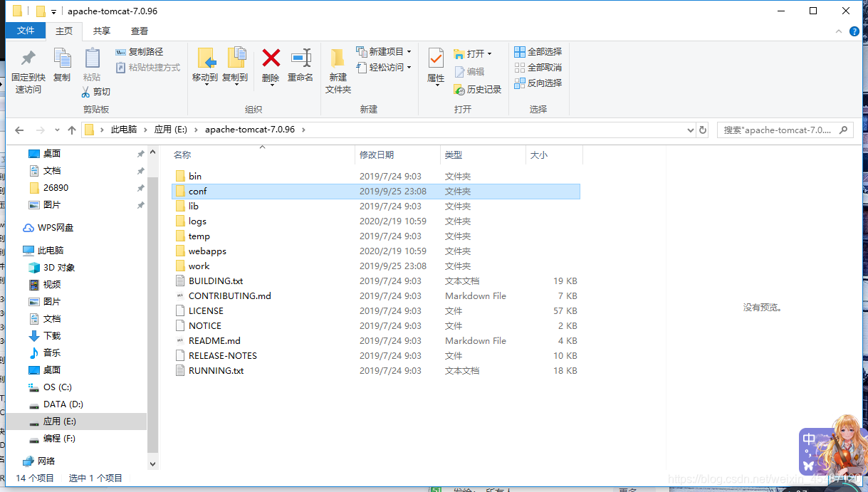This screenshot has height=492, width=868.
Task: Sort by the Size (大小) column header
Action: [554, 155]
